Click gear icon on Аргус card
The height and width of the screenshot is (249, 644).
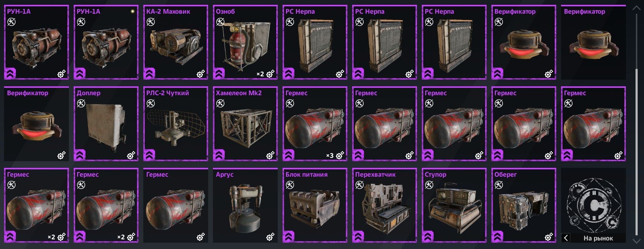[270, 236]
